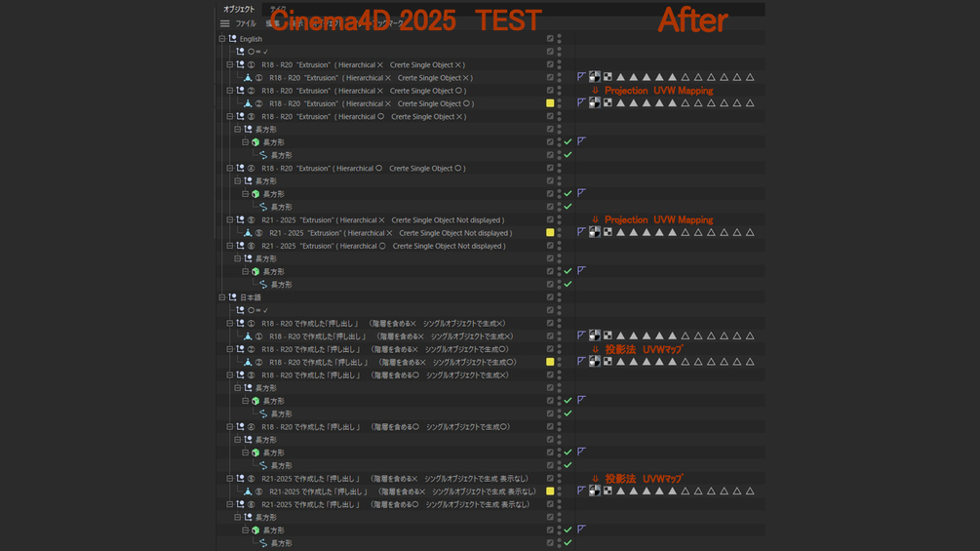Collapse the 日本語 group

(x=222, y=297)
